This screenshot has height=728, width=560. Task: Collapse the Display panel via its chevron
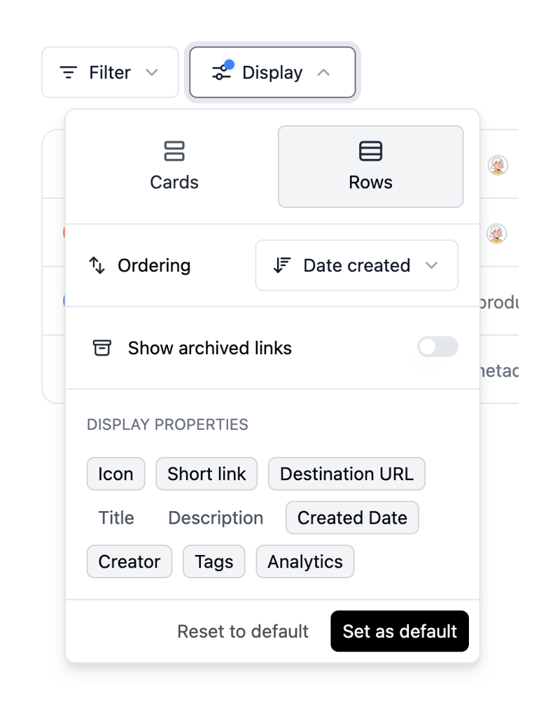323,72
